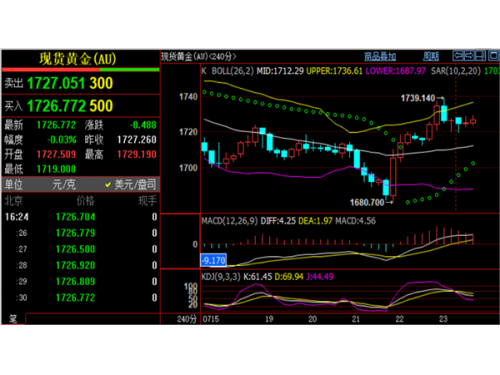Click the split-view layout icon

coord(480,56)
